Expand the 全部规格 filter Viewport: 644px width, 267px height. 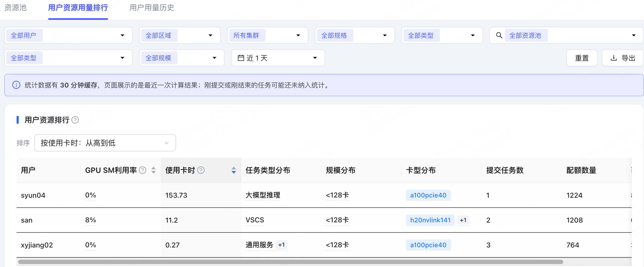click(x=355, y=35)
